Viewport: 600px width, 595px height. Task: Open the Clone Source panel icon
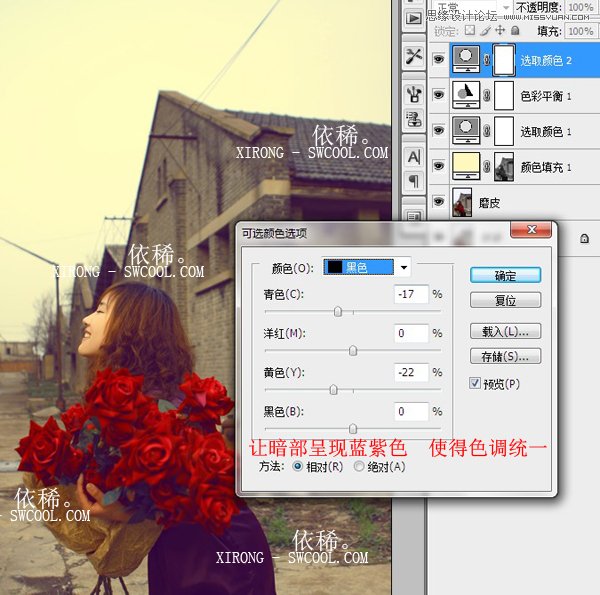click(414, 119)
